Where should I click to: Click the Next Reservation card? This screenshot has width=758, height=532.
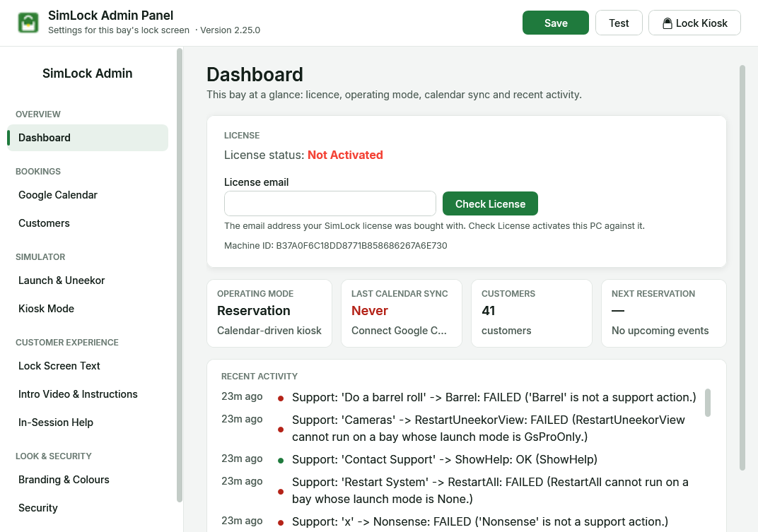pyautogui.click(x=663, y=313)
